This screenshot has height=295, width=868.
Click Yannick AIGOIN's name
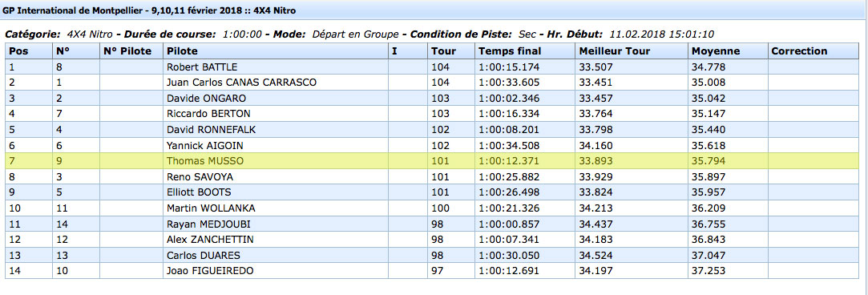coord(205,146)
